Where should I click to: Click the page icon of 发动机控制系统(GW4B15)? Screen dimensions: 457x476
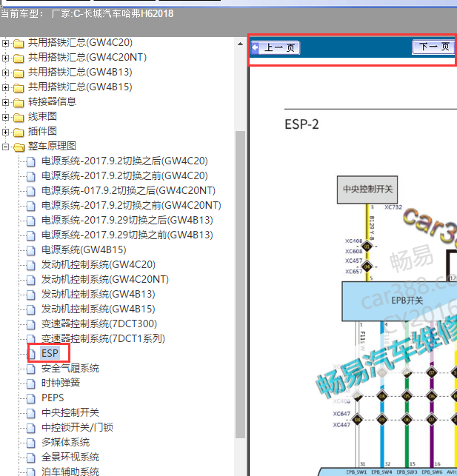point(30,310)
